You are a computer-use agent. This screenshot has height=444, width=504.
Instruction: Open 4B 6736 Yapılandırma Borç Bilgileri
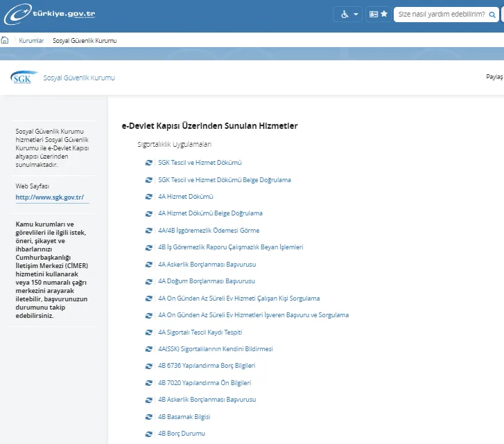(x=207, y=366)
